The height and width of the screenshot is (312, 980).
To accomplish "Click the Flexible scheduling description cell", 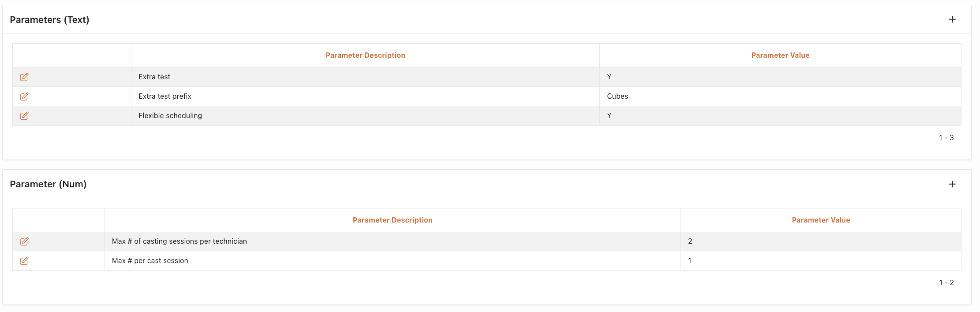I will pos(365,116).
